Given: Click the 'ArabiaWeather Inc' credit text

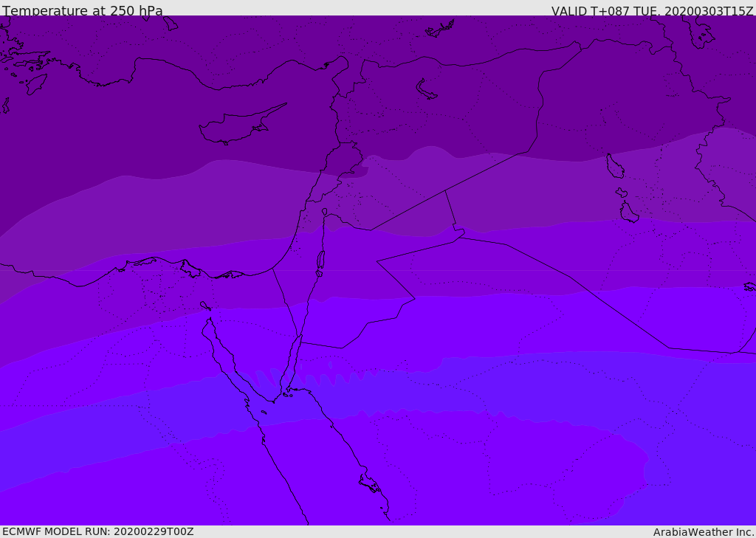Looking at the screenshot, I should click(x=704, y=532).
